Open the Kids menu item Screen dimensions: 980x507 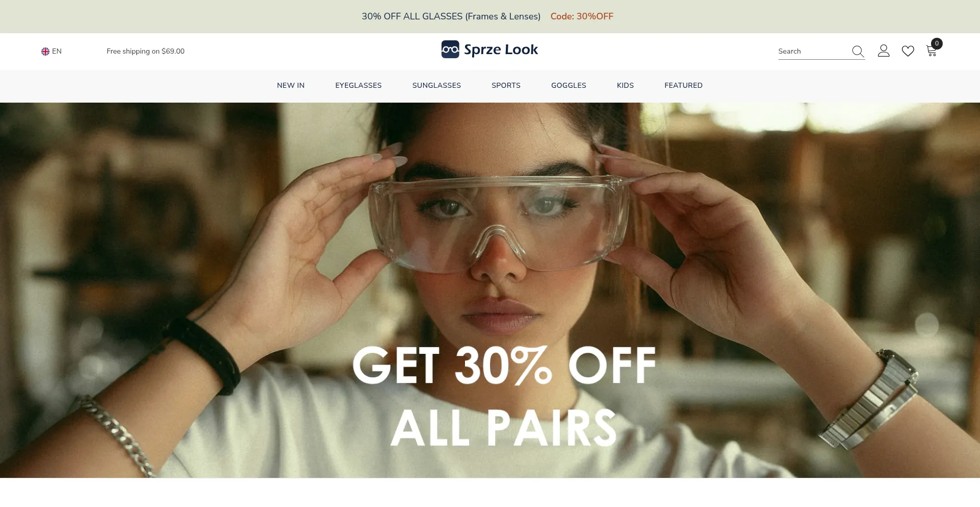pyautogui.click(x=625, y=85)
